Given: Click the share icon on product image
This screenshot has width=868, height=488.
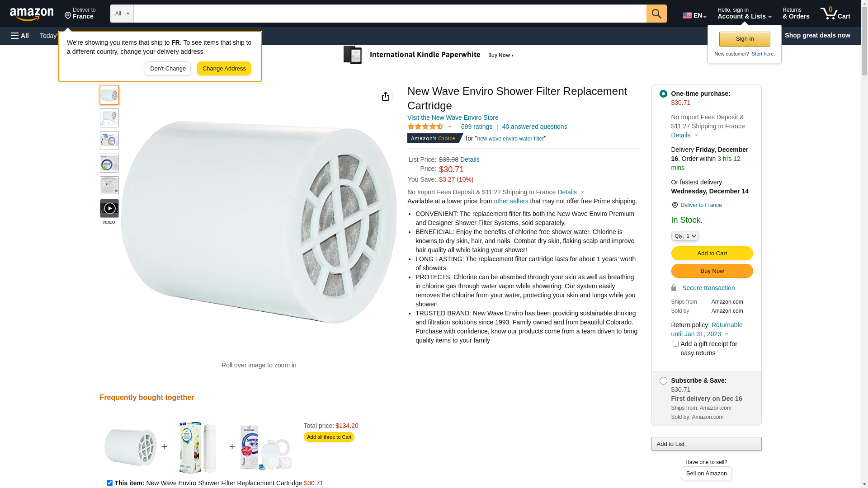Looking at the screenshot, I should 385,96.
